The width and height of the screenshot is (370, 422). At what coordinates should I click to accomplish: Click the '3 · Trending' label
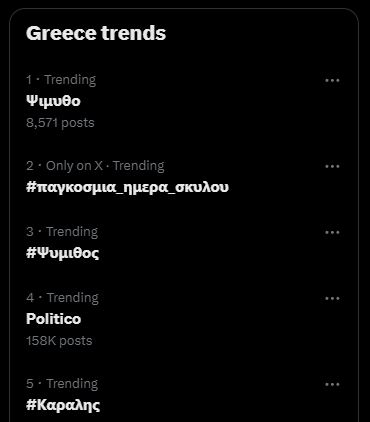coord(62,232)
